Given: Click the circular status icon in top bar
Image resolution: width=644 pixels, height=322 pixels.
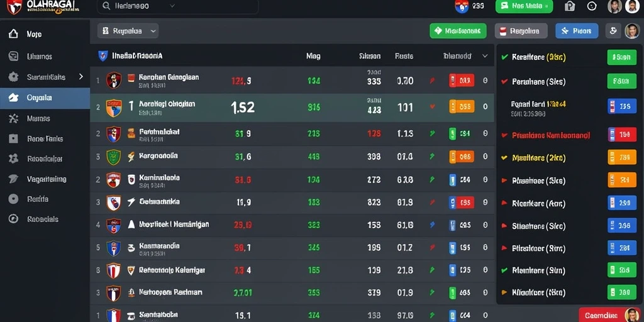Looking at the screenshot, I should pyautogui.click(x=592, y=6).
